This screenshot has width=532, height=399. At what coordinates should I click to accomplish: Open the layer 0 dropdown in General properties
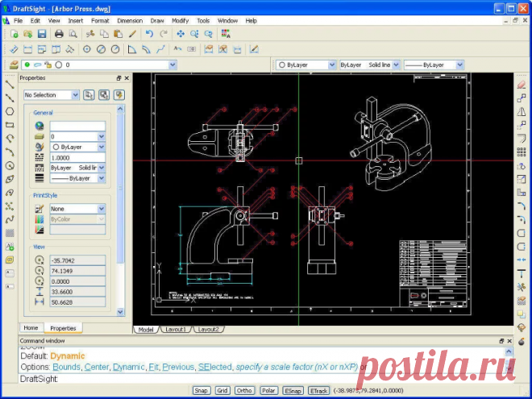101,136
